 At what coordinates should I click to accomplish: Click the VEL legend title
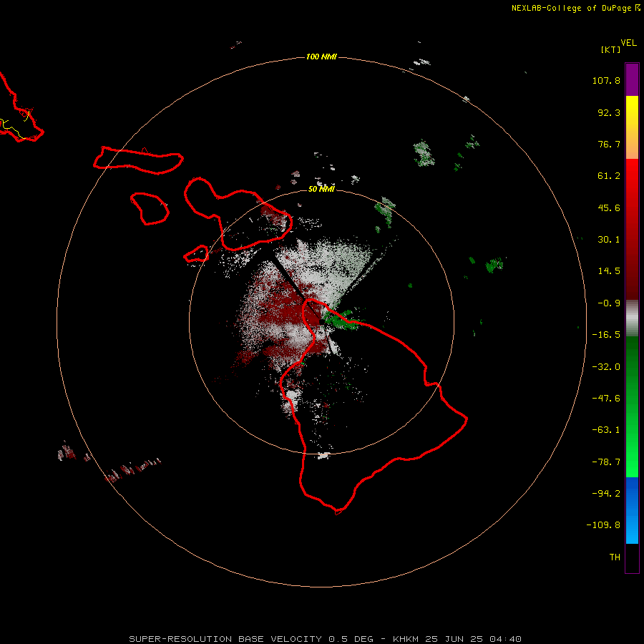[628, 43]
